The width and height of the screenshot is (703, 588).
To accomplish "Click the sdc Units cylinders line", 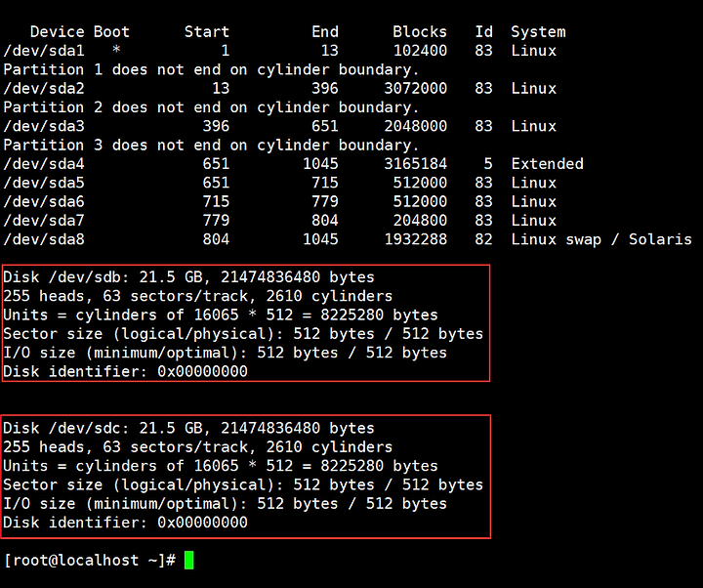I will coord(221,466).
